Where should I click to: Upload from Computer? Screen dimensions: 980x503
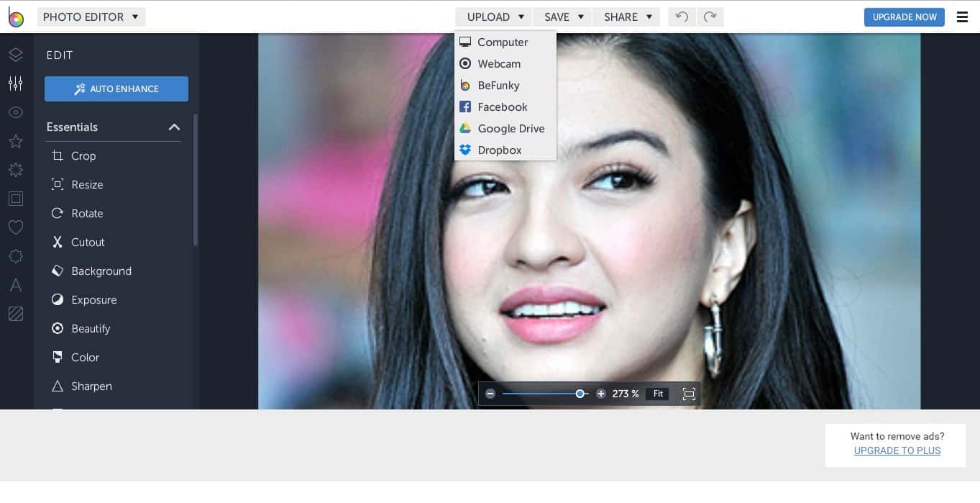(x=505, y=42)
